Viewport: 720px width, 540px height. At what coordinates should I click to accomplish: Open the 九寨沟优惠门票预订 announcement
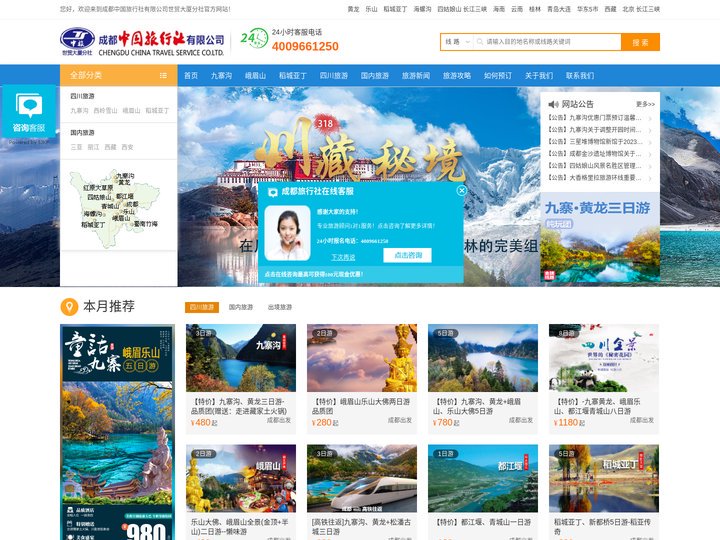[x=595, y=118]
